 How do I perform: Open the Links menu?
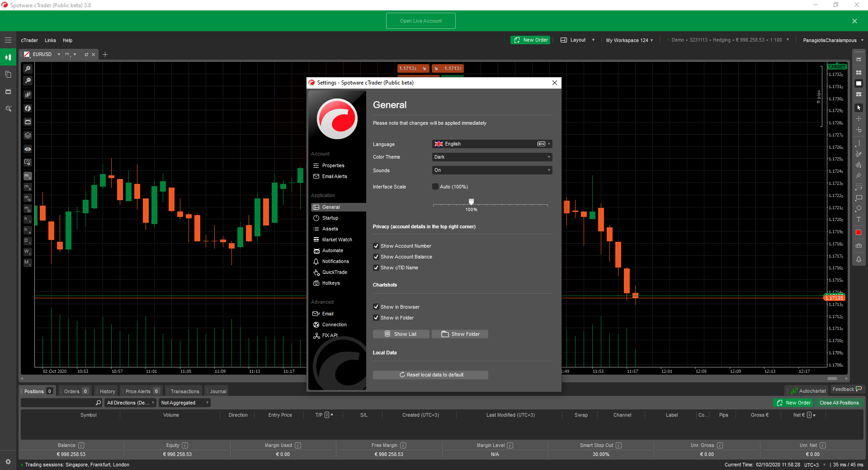pos(50,40)
